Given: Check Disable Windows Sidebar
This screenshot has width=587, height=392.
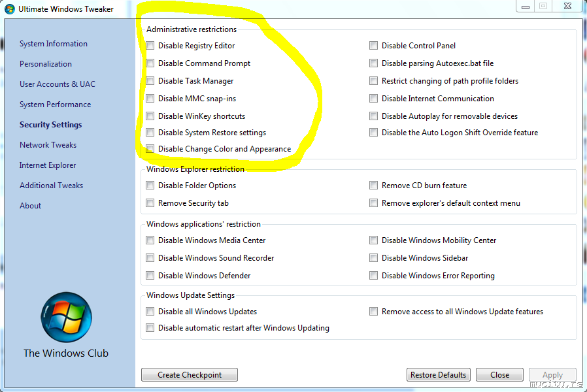Looking at the screenshot, I should (374, 257).
